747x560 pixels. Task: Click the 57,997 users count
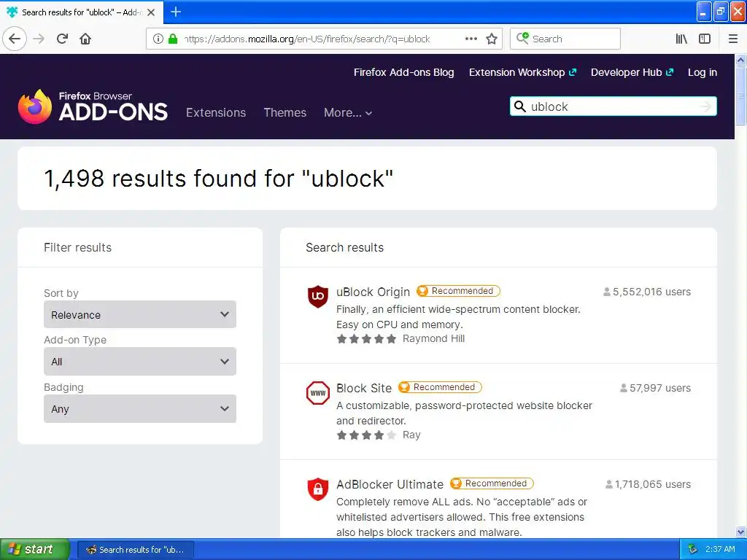coord(655,388)
